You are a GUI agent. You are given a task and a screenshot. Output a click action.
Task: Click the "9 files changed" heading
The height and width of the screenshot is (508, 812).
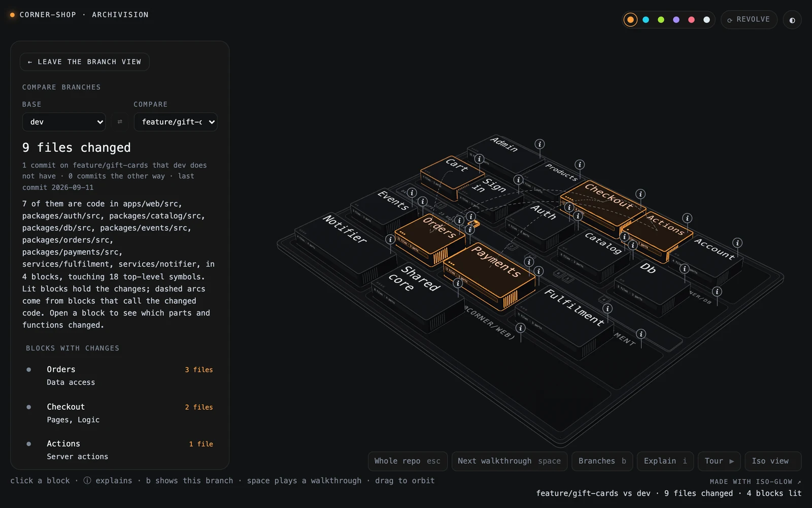pyautogui.click(x=77, y=148)
